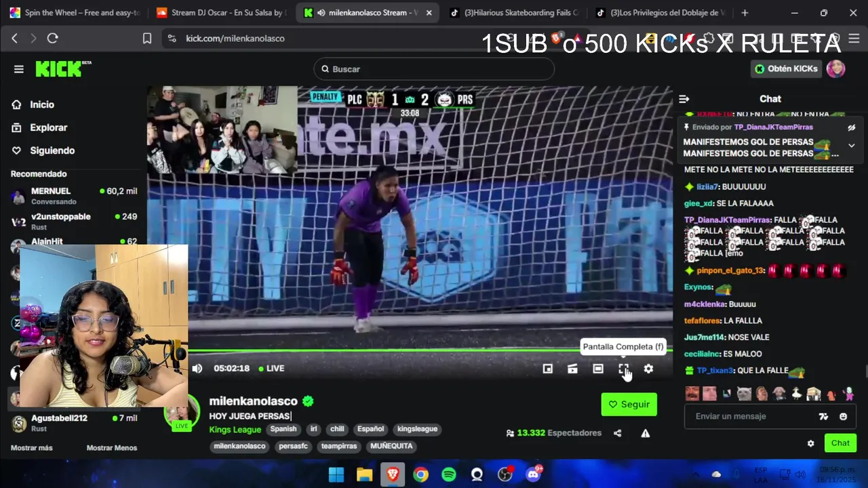
Task: Reload the page
Action: point(52,39)
